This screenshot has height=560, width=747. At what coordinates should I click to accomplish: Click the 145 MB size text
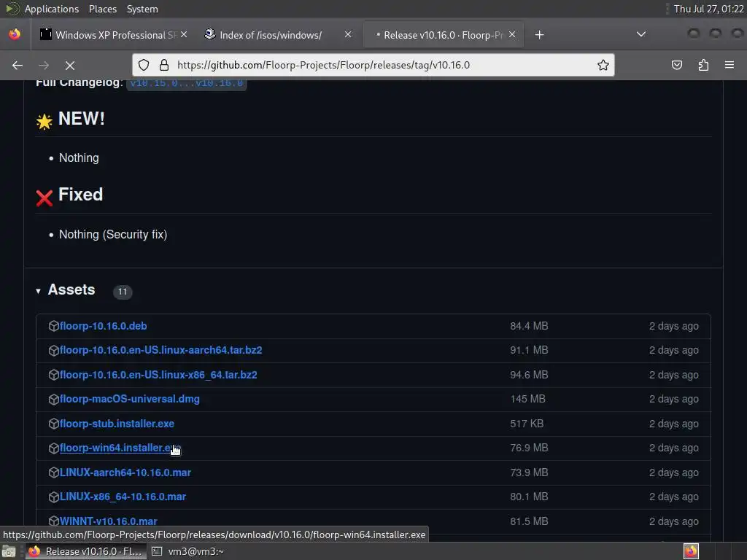pyautogui.click(x=527, y=399)
